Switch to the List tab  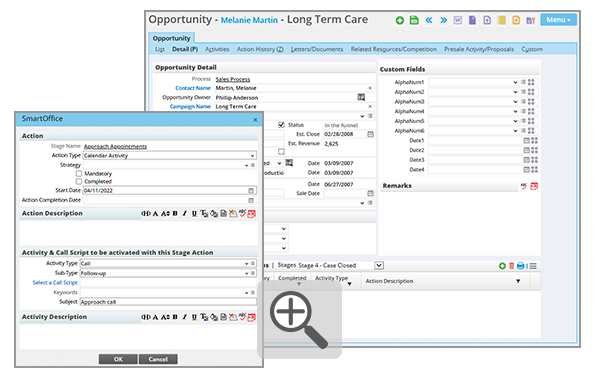[160, 49]
